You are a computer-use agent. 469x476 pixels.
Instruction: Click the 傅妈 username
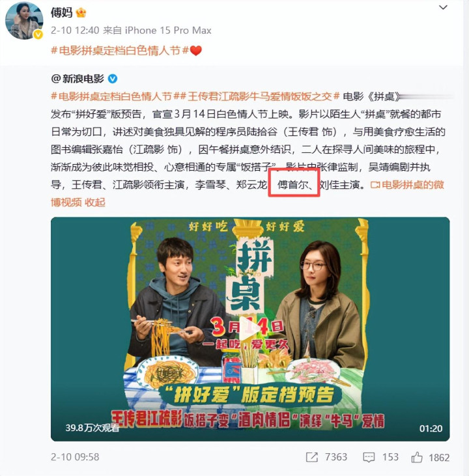(x=62, y=12)
